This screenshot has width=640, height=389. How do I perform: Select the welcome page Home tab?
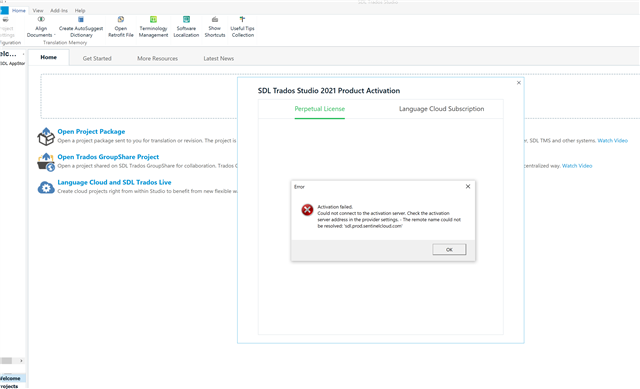click(49, 58)
